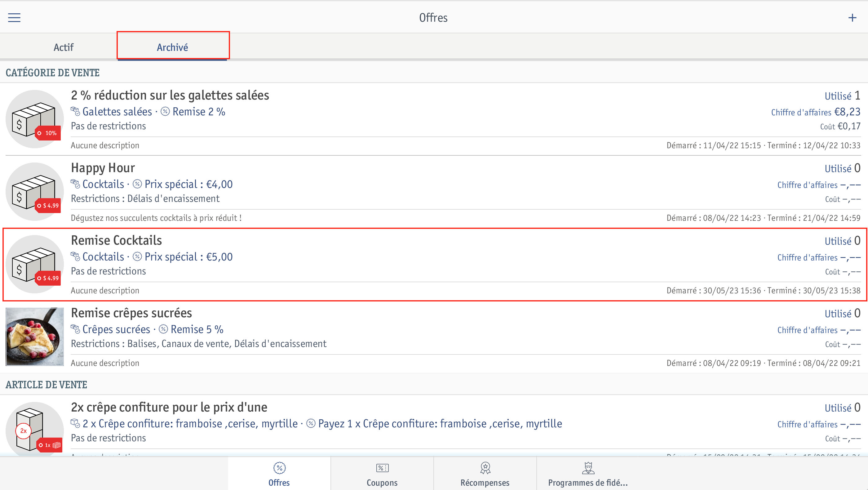Viewport: 868px width, 490px height.
Task: Click 'Prix spécial : €4,00' label
Action: pyautogui.click(x=189, y=184)
